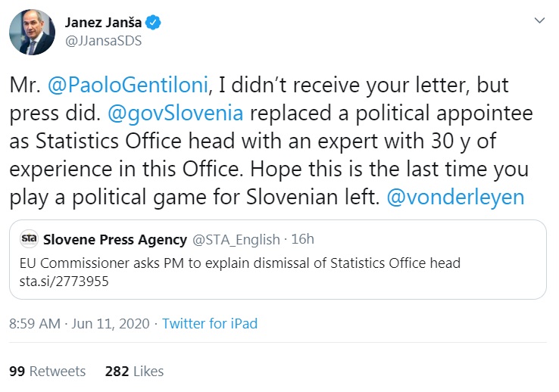The height and width of the screenshot is (392, 559).
Task: View the 99 Retweets list
Action: click(x=47, y=372)
